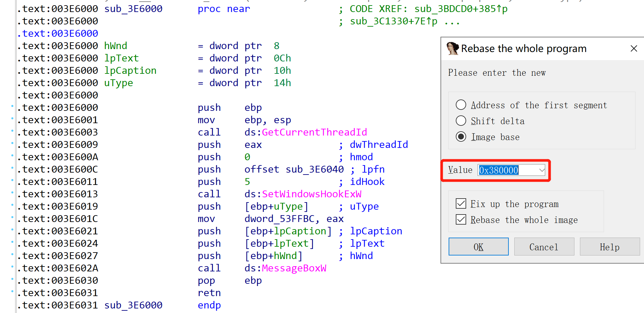The width and height of the screenshot is (644, 313).
Task: Select the Address of the first segment radio button
Action: 461,105
